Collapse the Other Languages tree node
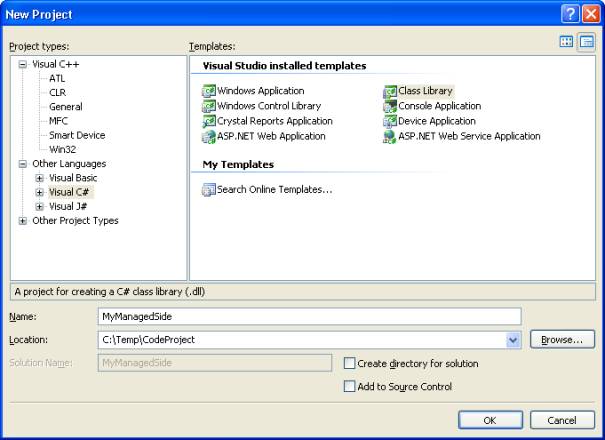This screenshot has height=440, width=605. pos(23,164)
